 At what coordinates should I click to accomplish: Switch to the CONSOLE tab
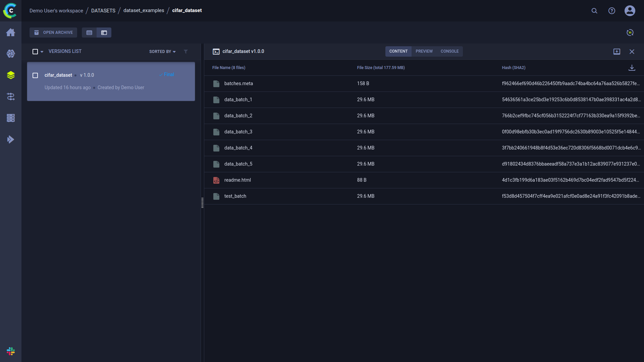click(x=449, y=51)
